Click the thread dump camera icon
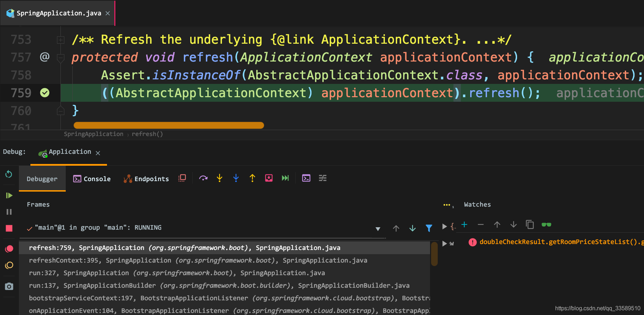Viewport: 644px width, 315px height. coord(9,287)
